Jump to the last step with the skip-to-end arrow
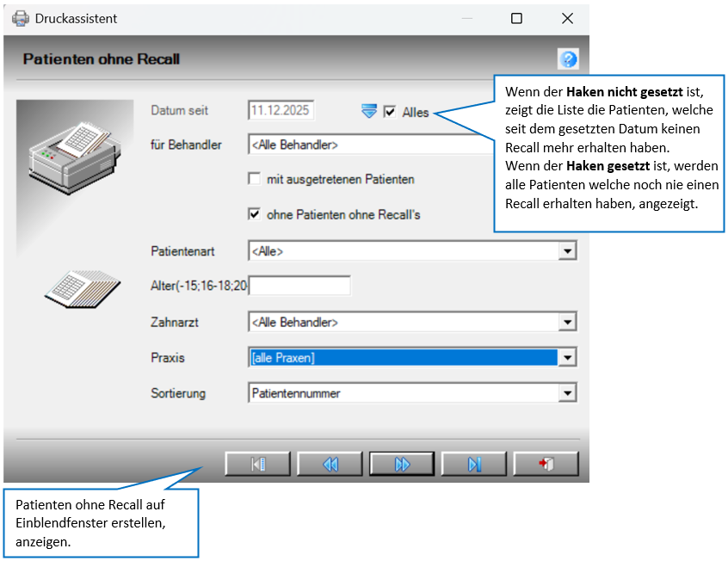The width and height of the screenshot is (728, 561). point(473,464)
